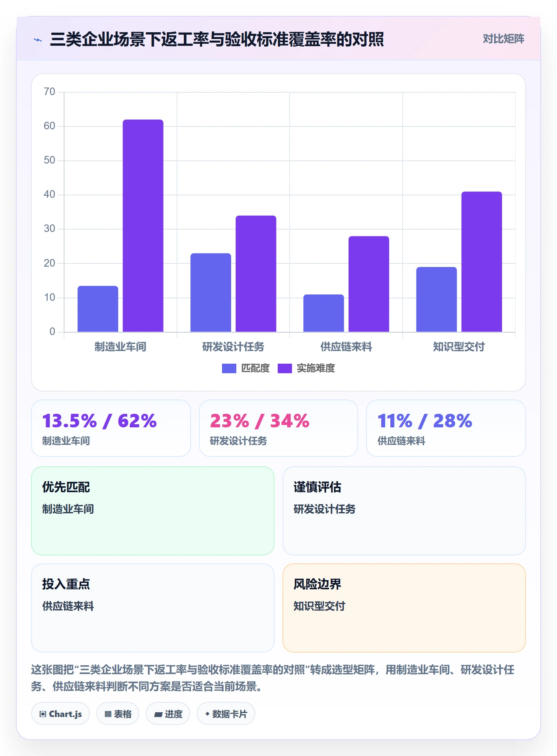Toggle the 实施难度 legend color swatch

click(x=284, y=368)
